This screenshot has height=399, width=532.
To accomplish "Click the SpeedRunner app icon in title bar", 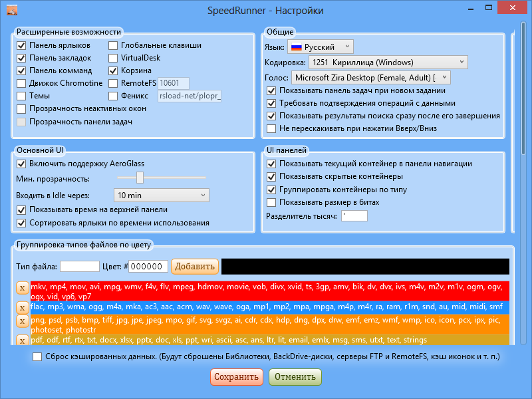I will [12, 10].
